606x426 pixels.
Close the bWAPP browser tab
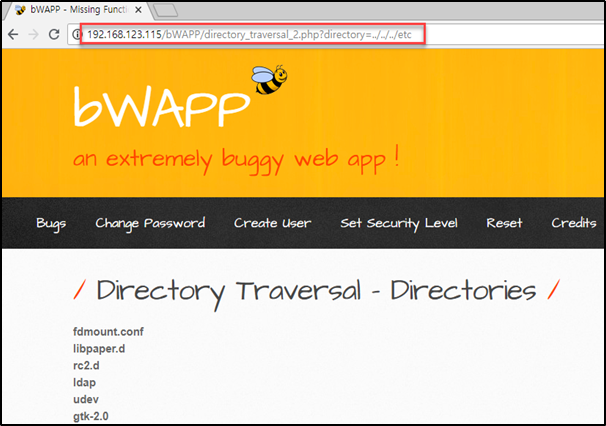tap(138, 10)
